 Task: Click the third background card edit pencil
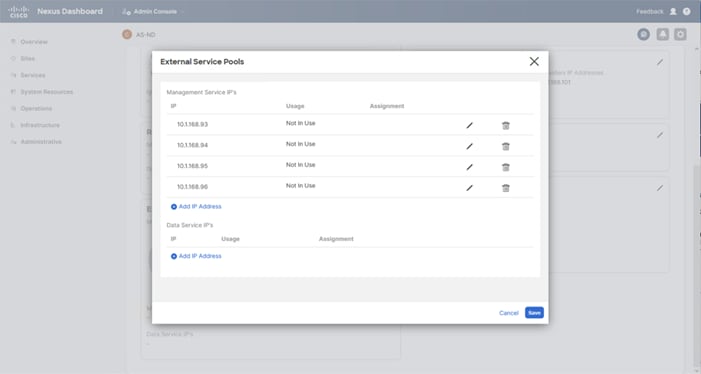tap(660, 188)
